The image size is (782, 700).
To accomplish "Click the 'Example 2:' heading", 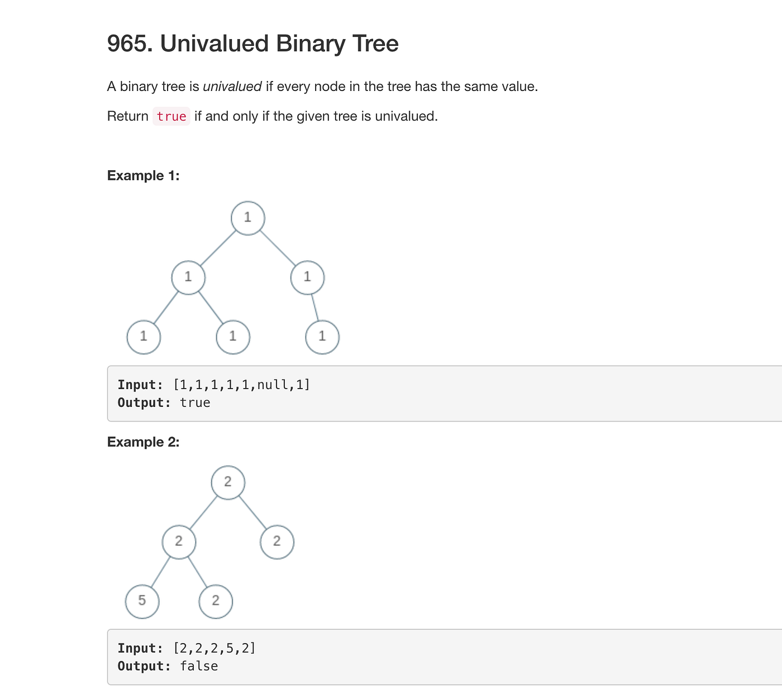I will (x=143, y=442).
